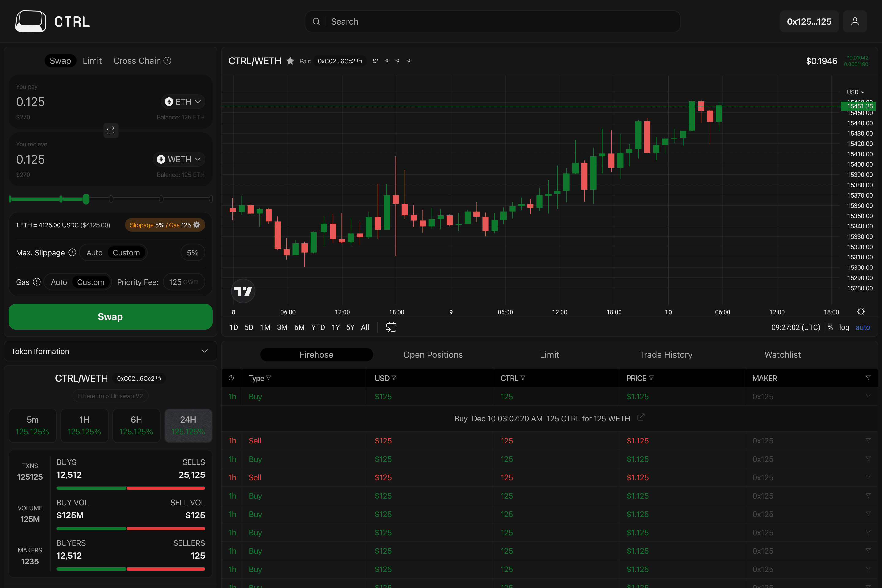Screen dimensions: 882x588
Task: Favorite CTRL/WETH with the star icon
Action: [290, 61]
